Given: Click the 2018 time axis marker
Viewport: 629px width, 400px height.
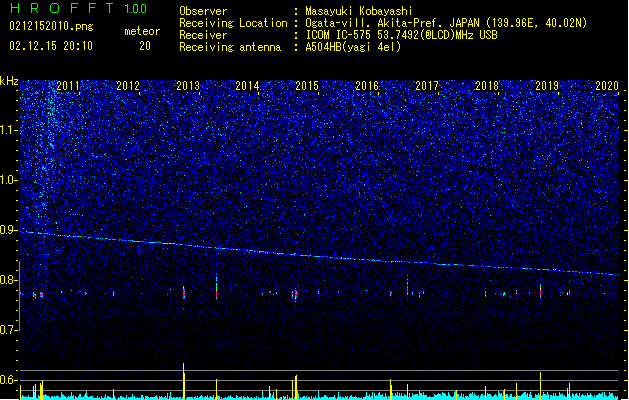Looking at the screenshot, I should [x=487, y=85].
